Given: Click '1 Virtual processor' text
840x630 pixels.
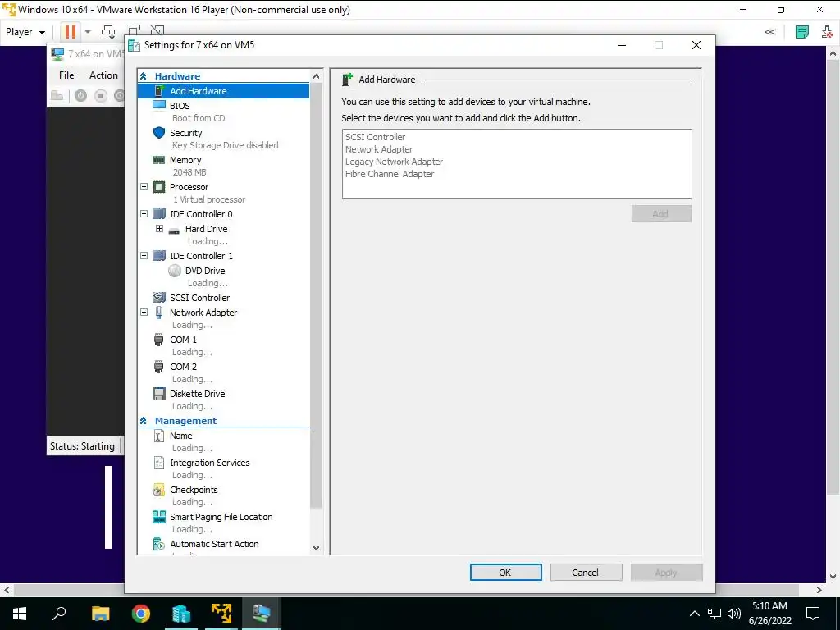Looking at the screenshot, I should coord(209,199).
